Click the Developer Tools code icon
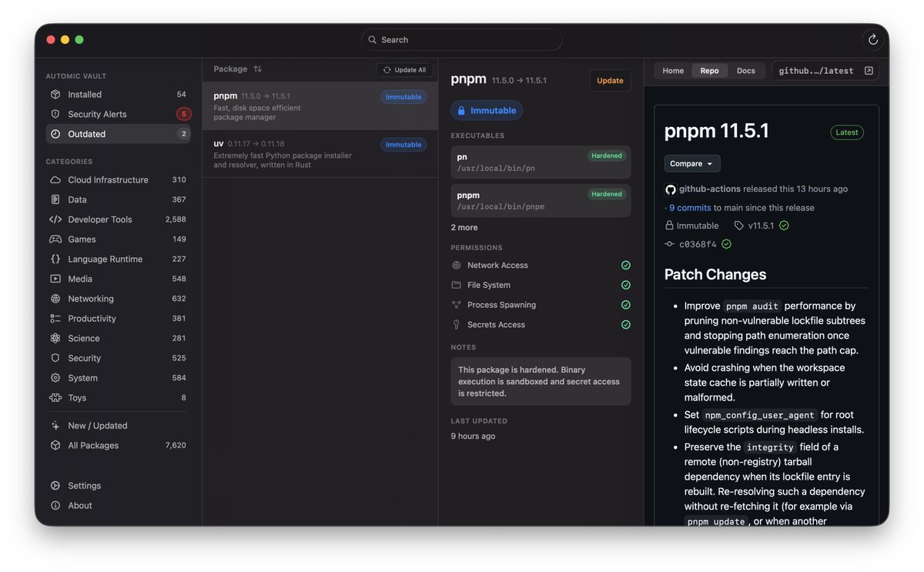924x572 pixels. [x=55, y=219]
